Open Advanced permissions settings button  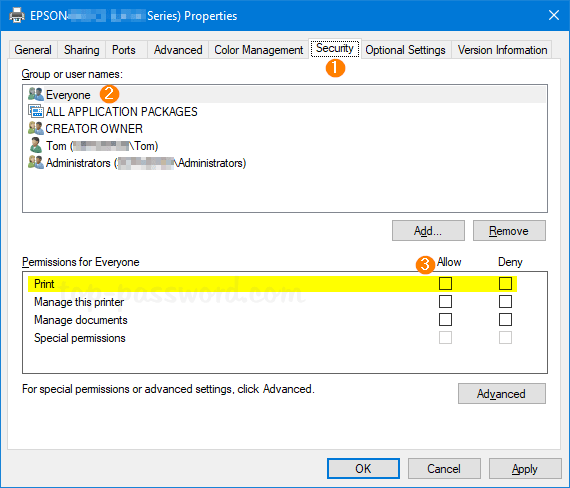pos(501,393)
